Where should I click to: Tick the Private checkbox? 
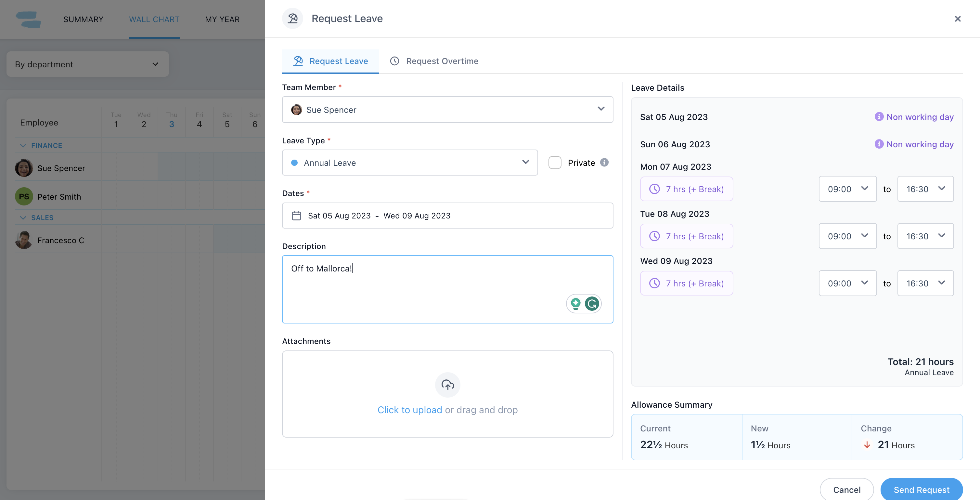point(555,163)
